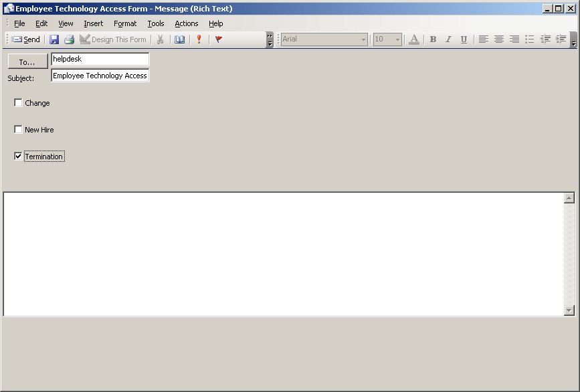Screen dimensions: 580x392
Task: Apply bullet list formatting
Action: pos(530,39)
